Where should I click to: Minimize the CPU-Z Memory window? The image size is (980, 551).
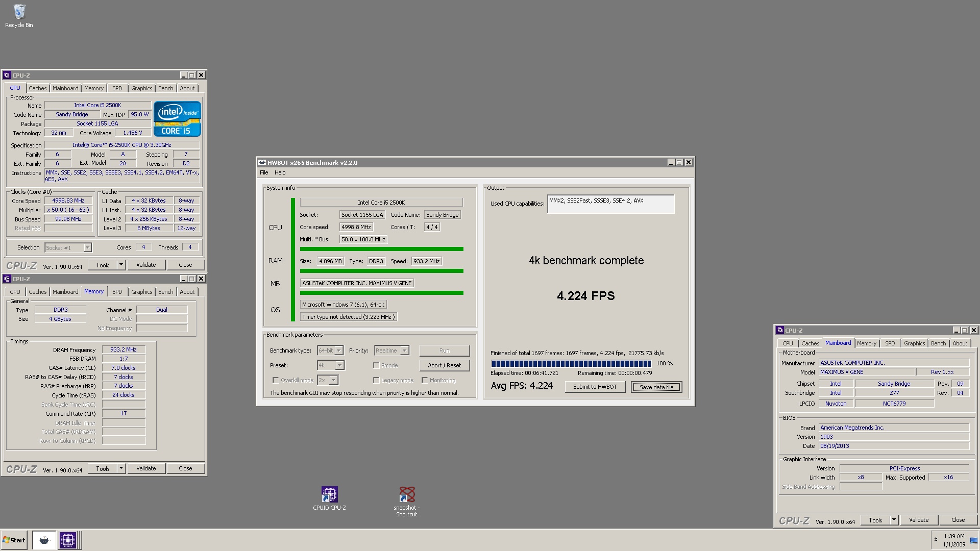click(x=183, y=279)
